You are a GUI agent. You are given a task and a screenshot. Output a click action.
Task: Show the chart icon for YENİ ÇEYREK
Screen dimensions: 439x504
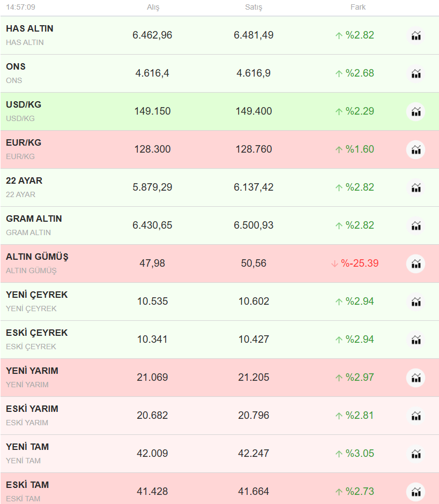click(x=415, y=302)
